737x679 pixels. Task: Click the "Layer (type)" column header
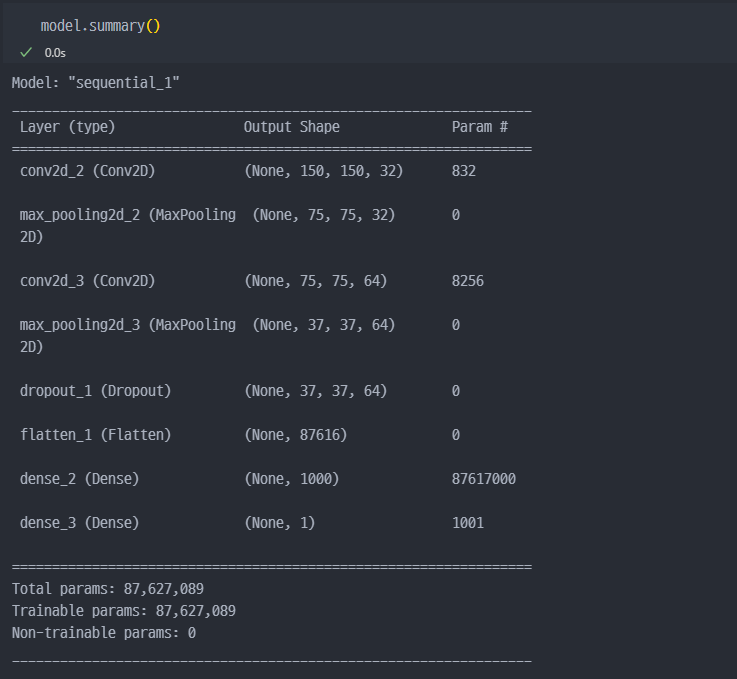67,127
